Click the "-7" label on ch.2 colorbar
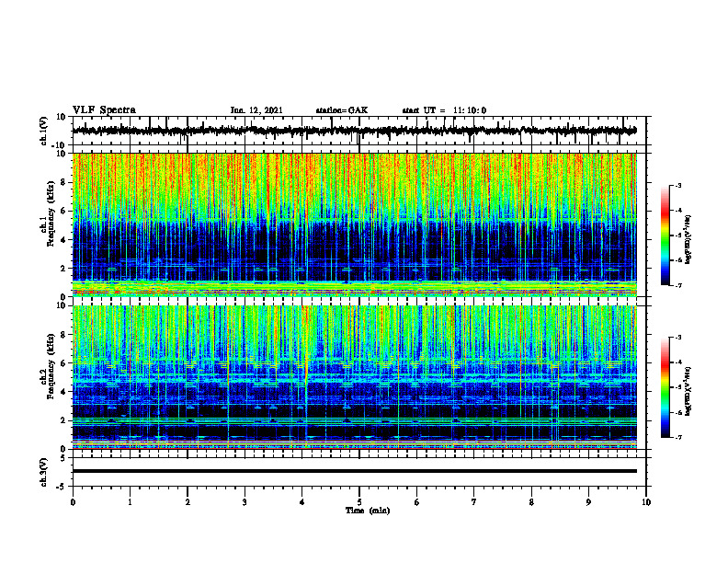This screenshot has height=563, width=728. coord(677,437)
